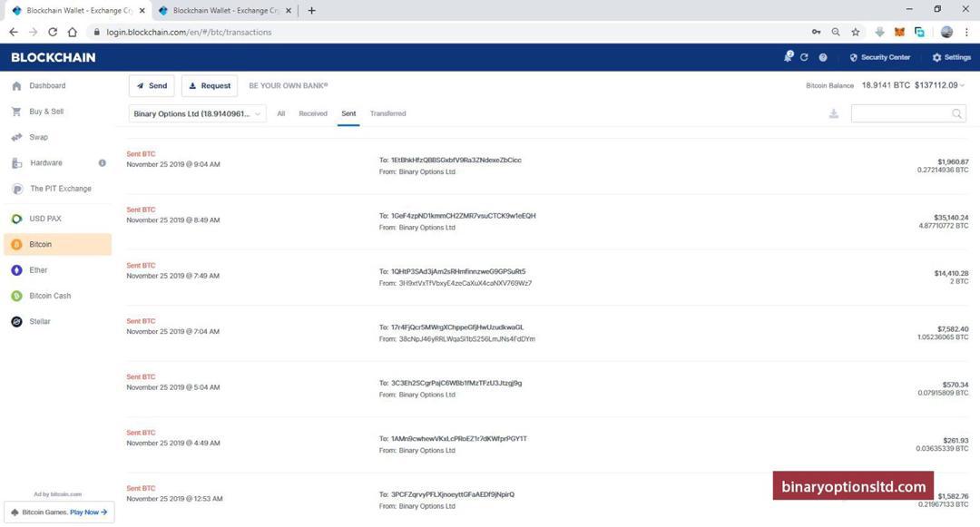Open the 7:49 AM Sent BTC transaction
The height and width of the screenshot is (527, 980).
tap(547, 278)
